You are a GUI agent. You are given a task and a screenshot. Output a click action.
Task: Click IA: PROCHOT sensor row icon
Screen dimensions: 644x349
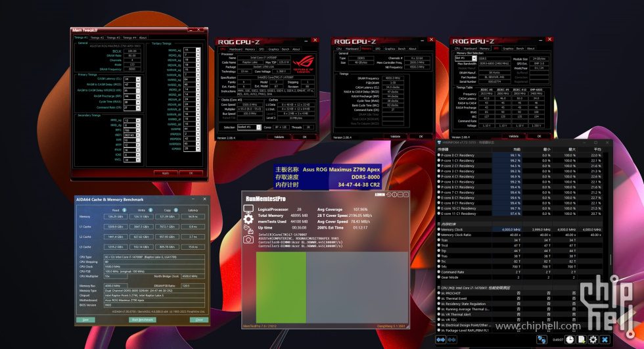(439, 293)
